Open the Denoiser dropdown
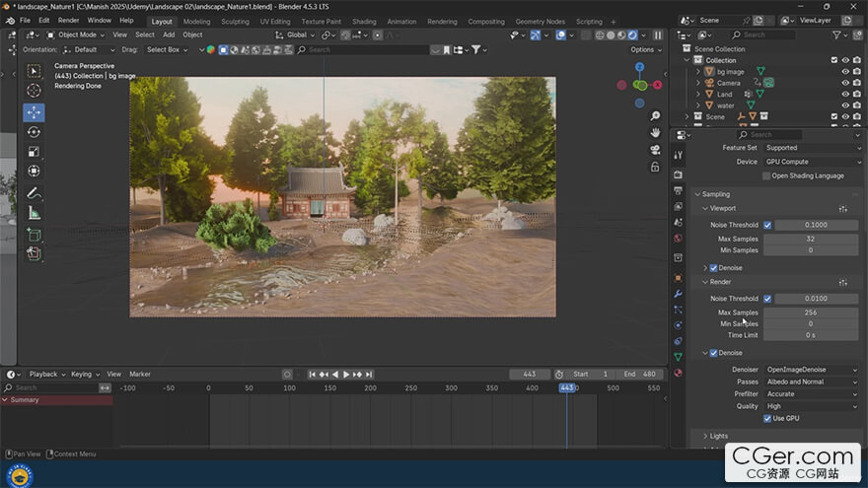The image size is (868, 488). point(813,370)
